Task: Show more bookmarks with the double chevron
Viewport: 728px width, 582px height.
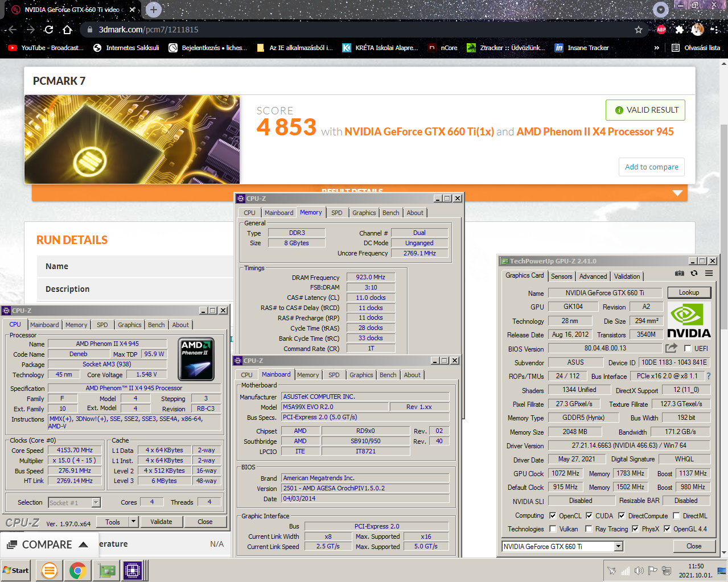Action: 657,48
